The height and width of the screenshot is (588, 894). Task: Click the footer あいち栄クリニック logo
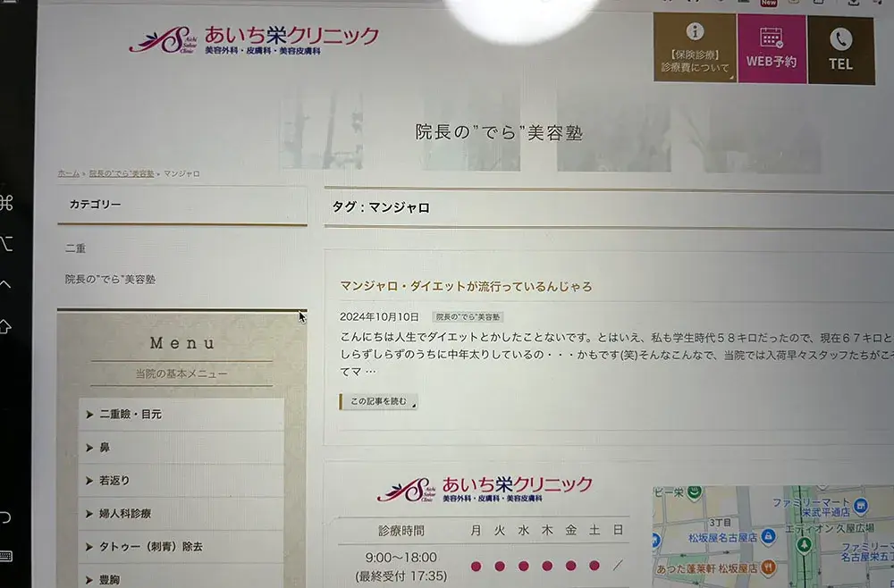coord(485,489)
